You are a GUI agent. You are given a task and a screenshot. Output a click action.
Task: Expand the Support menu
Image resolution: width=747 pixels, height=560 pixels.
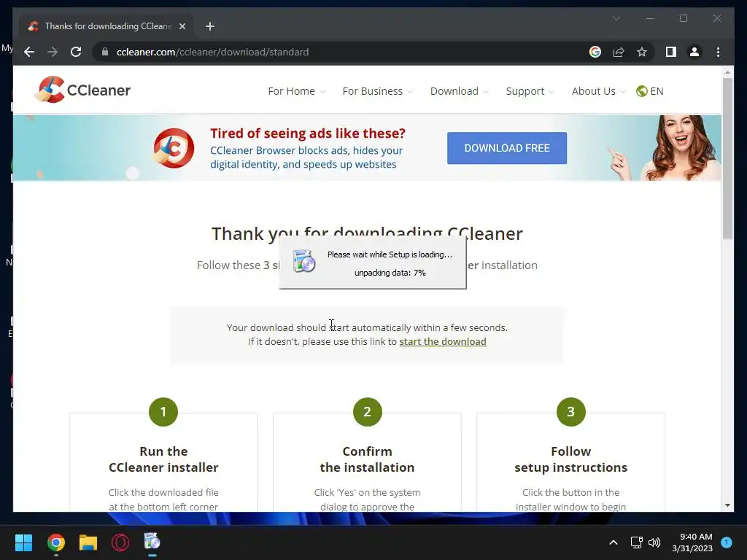click(x=530, y=91)
